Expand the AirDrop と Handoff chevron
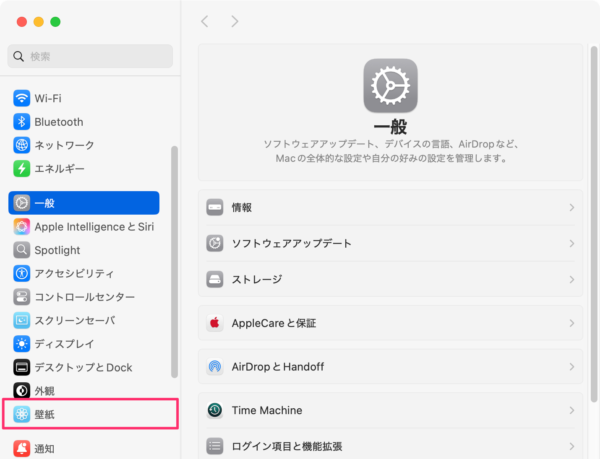 coord(572,366)
